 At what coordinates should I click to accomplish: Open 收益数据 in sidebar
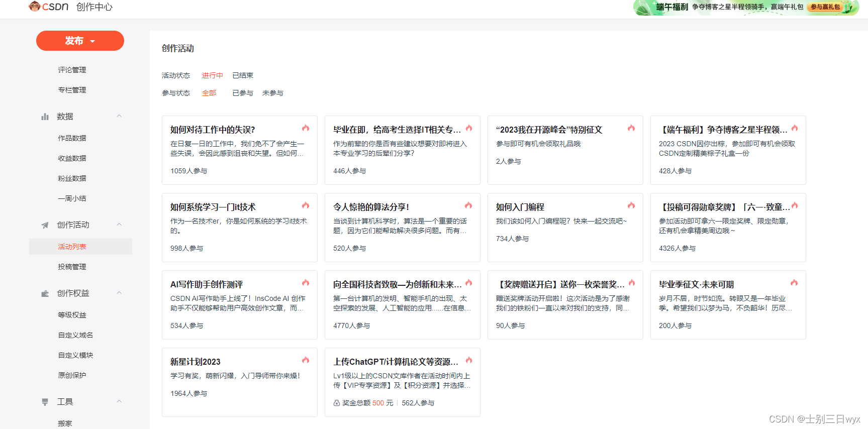tap(72, 158)
